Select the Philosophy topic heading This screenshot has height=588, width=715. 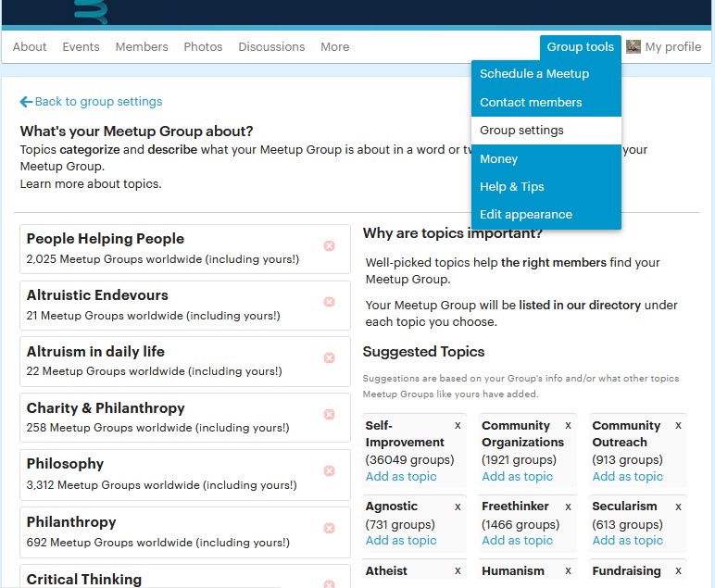[x=65, y=464]
